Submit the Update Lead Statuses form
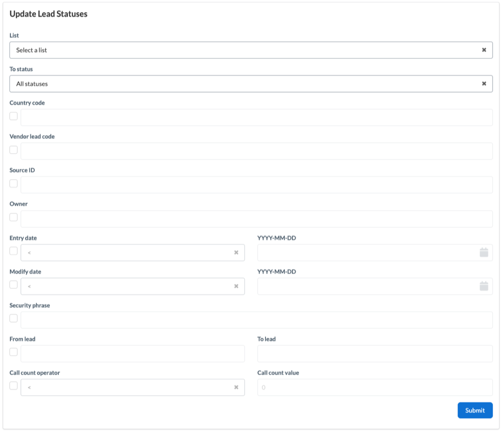Screen dimensions: 504x433 [x=475, y=410]
